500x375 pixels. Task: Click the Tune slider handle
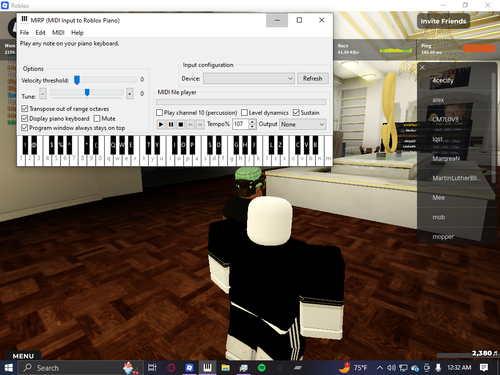pos(87,92)
